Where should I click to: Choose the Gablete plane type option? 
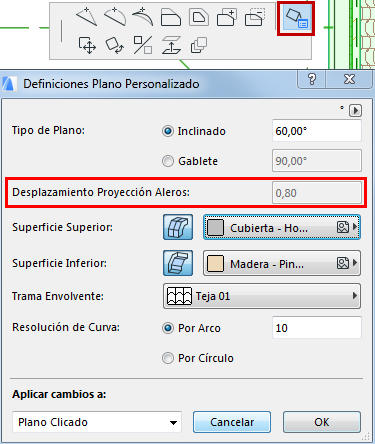(x=168, y=161)
